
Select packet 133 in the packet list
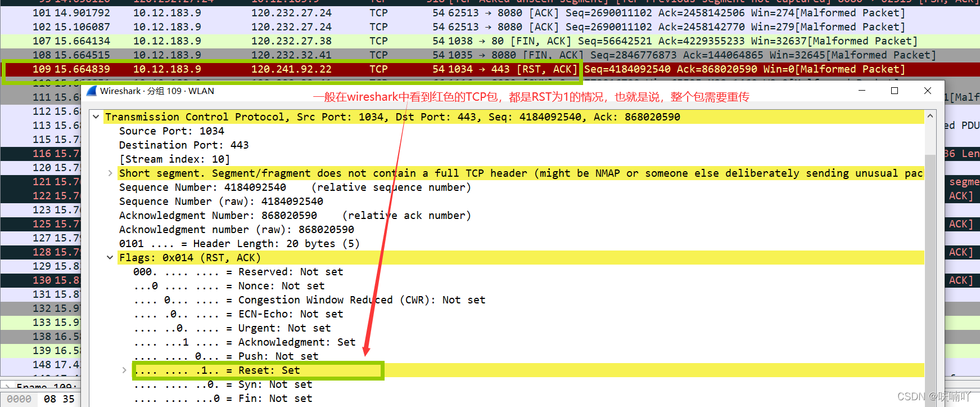(40, 323)
